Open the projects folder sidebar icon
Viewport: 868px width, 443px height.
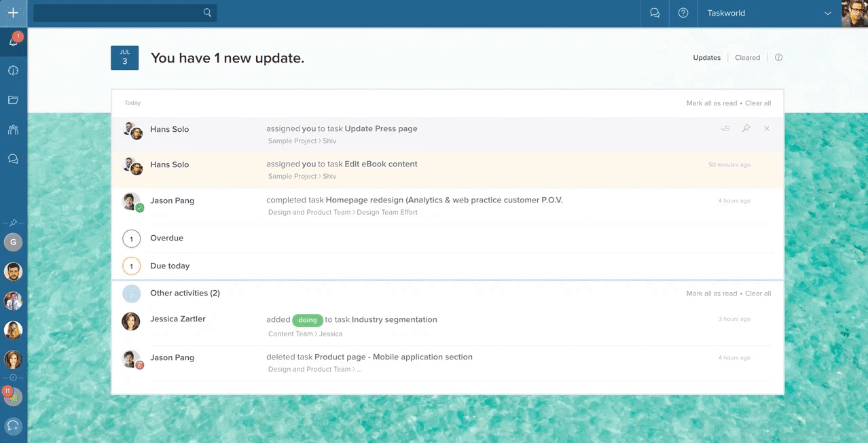13,100
